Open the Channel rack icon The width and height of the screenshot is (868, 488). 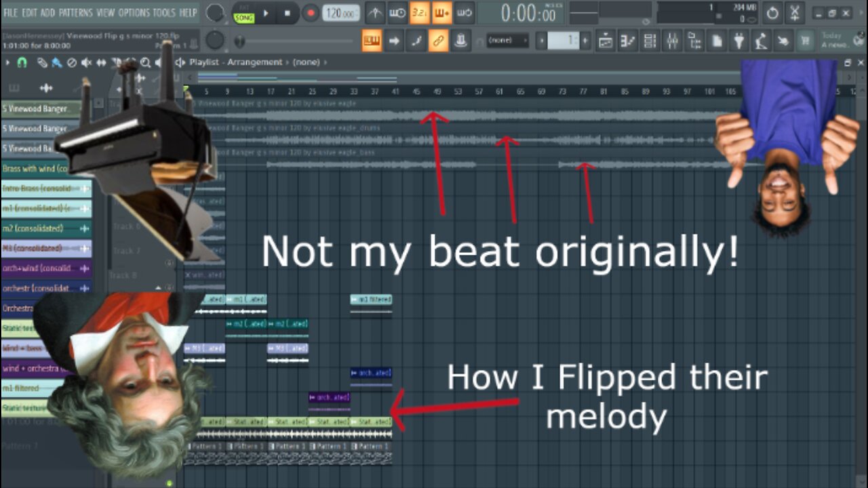coord(650,41)
